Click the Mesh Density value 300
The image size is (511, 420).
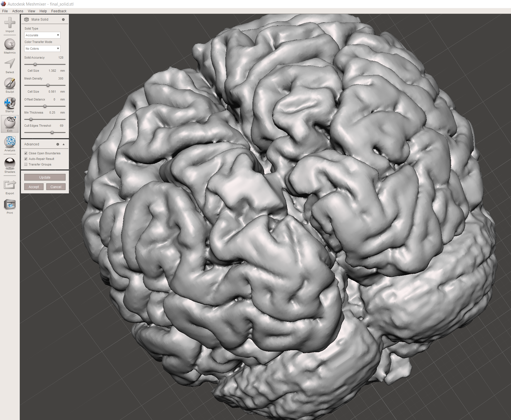pos(61,78)
